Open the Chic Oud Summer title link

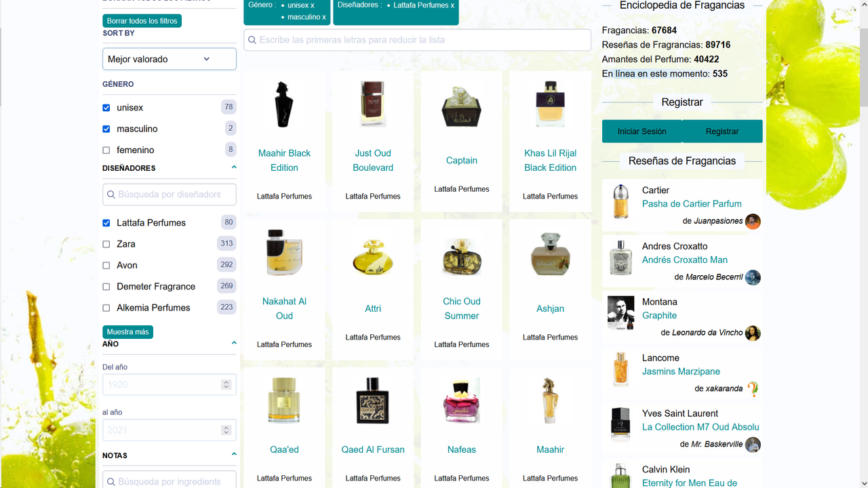pyautogui.click(x=462, y=308)
